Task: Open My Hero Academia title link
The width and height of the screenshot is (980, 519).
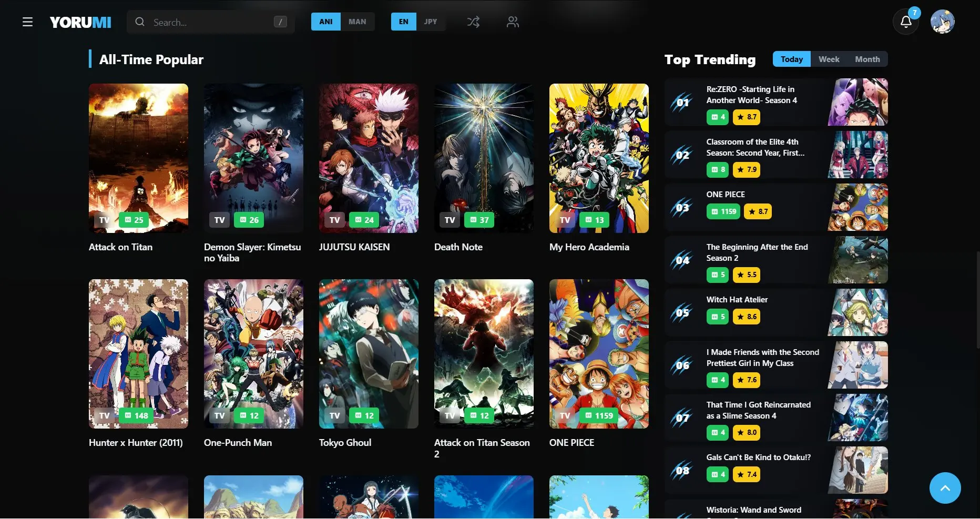Action: (x=589, y=247)
